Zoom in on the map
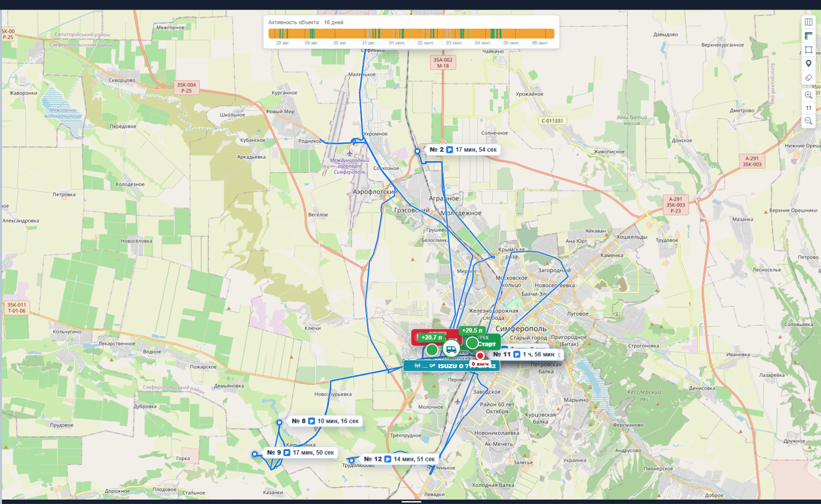The image size is (821, 504). pos(809,95)
